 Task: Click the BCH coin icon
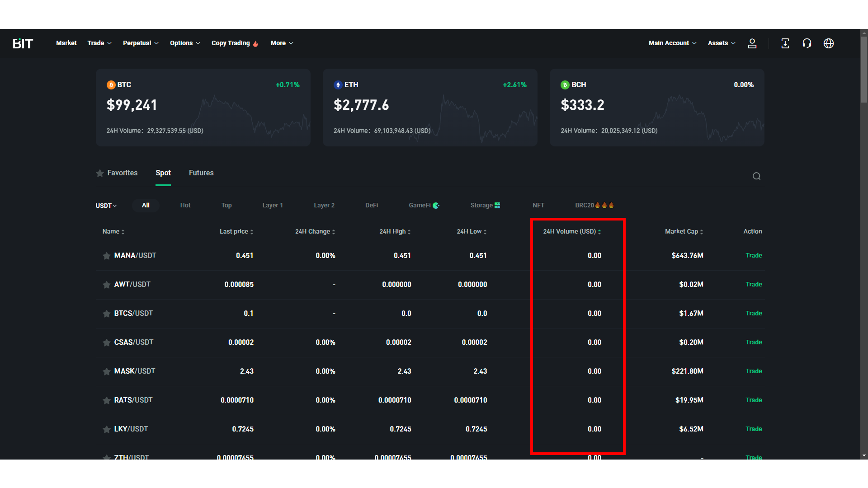click(x=565, y=85)
